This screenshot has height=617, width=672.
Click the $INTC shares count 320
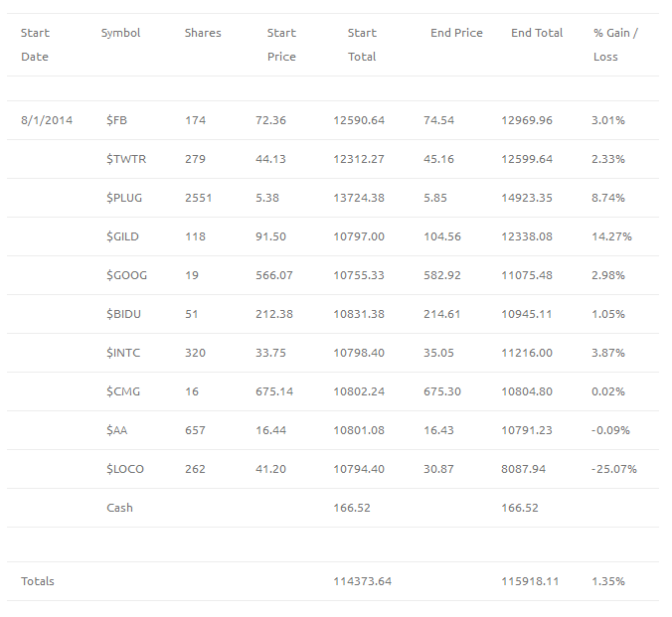(195, 353)
